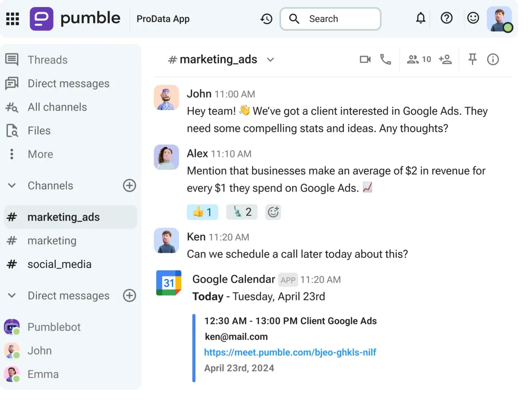Viewport: 532px width, 401px height.
Task: Add member to channel icon
Action: tap(445, 59)
